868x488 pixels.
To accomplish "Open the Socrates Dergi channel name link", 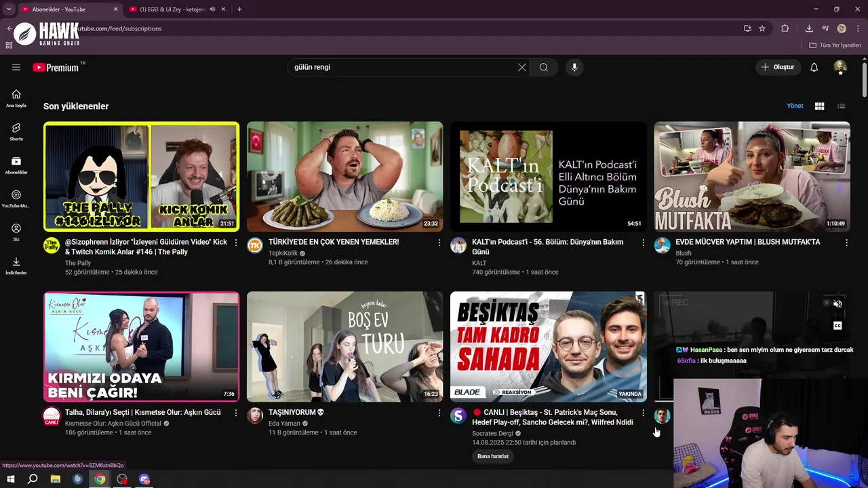I will pyautogui.click(x=492, y=433).
